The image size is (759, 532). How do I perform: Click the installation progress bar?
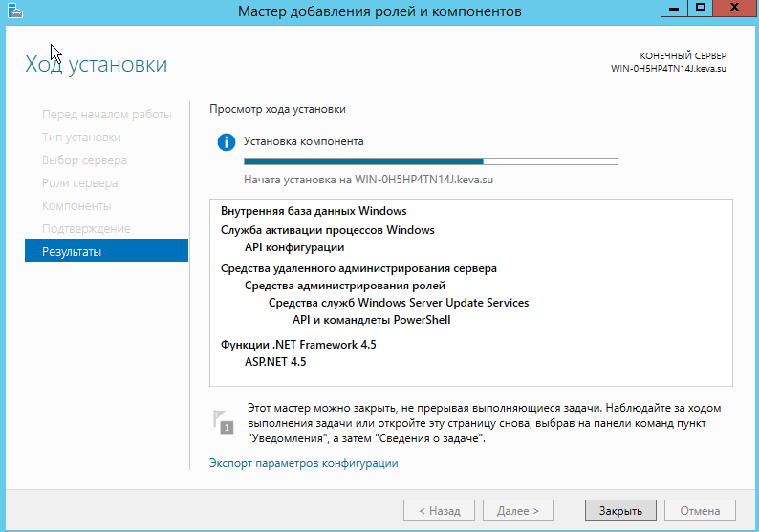431,161
